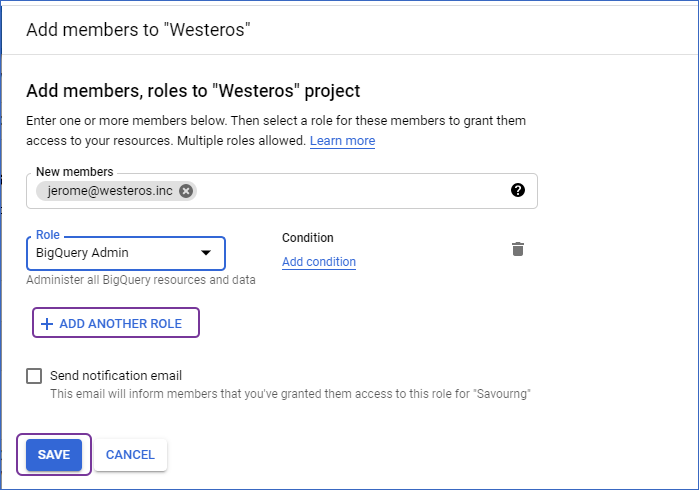This screenshot has height=490, width=699.
Task: Select the jerome@westeros.inc chip text
Action: tap(110, 191)
